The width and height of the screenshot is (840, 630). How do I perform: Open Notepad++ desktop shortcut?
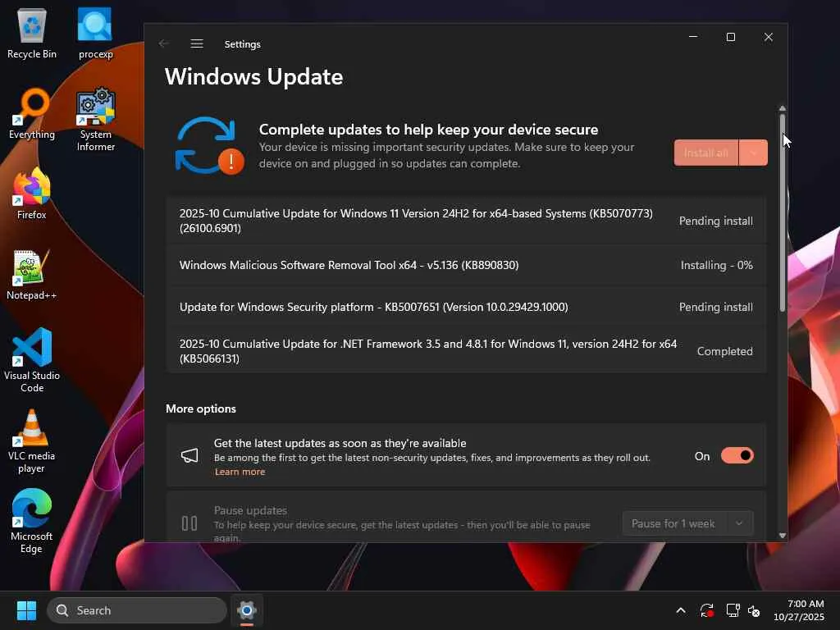click(32, 274)
